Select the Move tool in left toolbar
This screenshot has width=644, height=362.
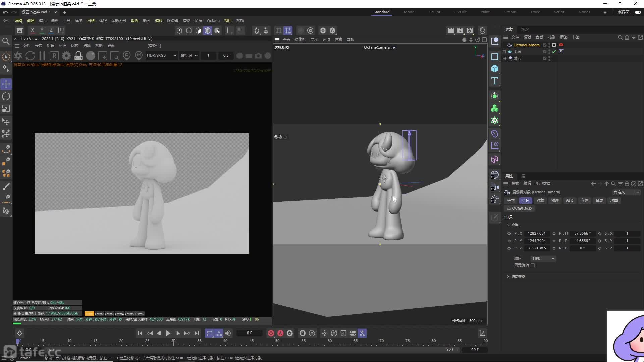pos(6,84)
